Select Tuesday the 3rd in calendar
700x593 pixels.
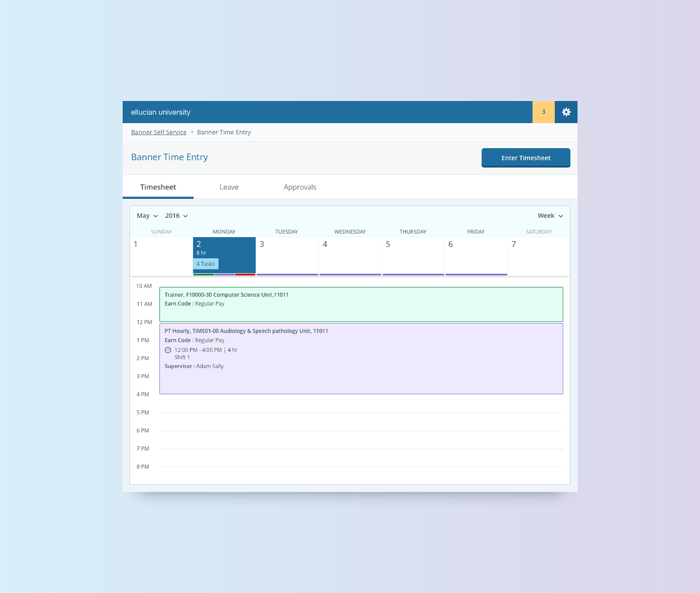287,255
